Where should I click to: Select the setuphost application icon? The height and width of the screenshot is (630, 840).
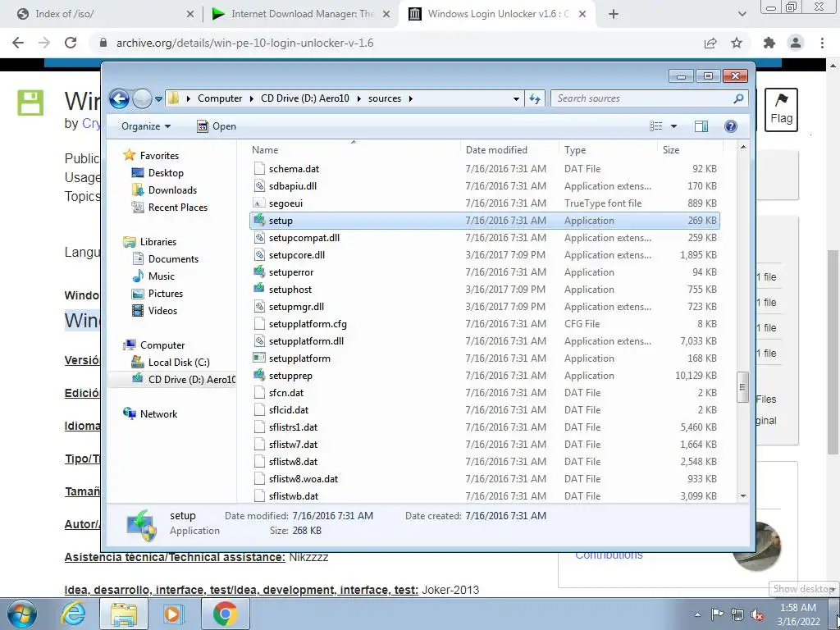coord(259,290)
